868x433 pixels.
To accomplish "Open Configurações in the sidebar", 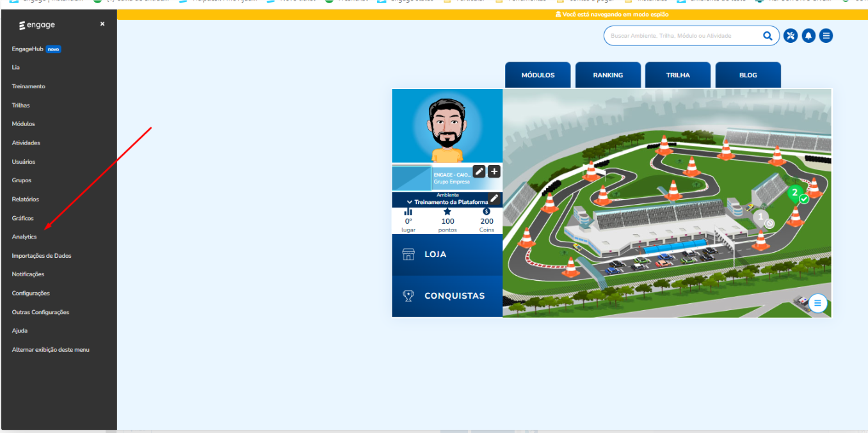I will (x=31, y=294).
